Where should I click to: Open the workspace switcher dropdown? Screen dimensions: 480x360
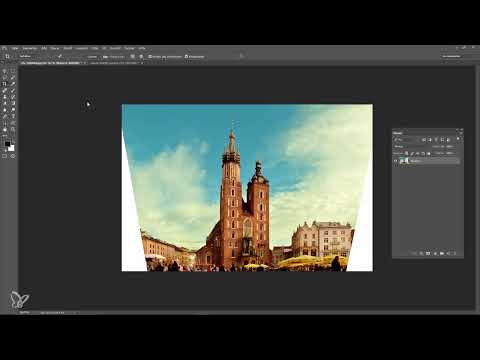click(452, 56)
